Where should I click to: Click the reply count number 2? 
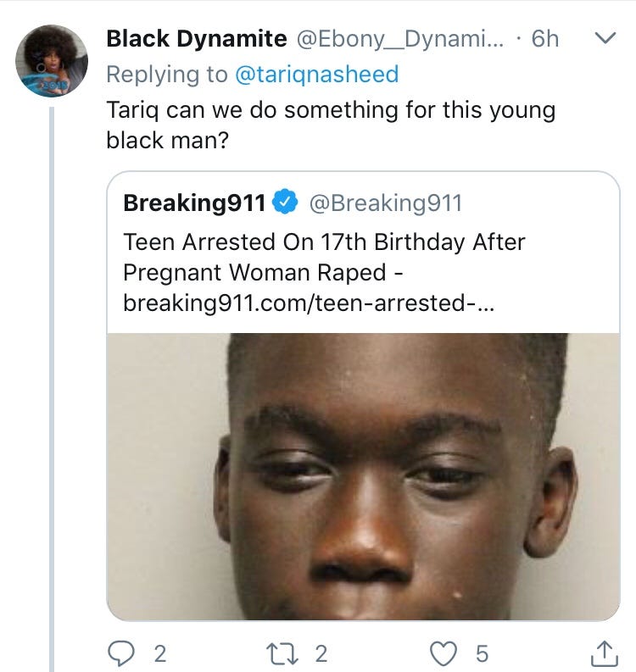click(159, 653)
